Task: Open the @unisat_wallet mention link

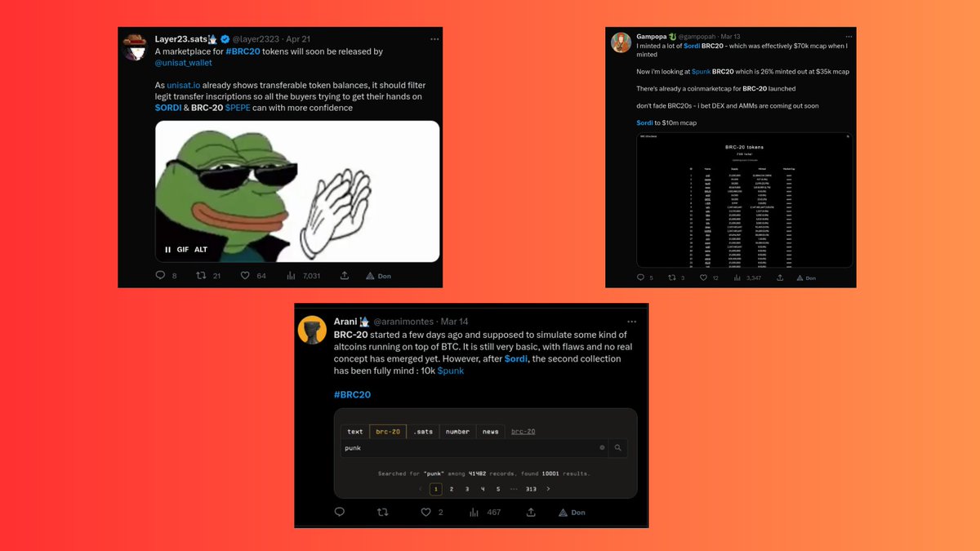Action: [183, 62]
